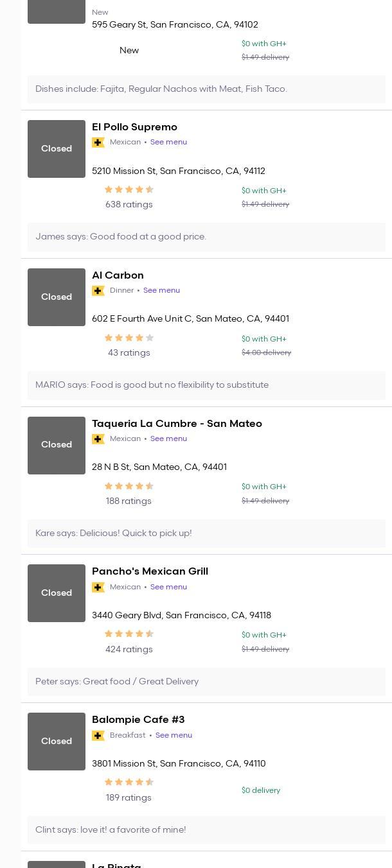Open See menu link for El Pollo Supremo
This screenshot has width=392, height=868.
(x=168, y=143)
